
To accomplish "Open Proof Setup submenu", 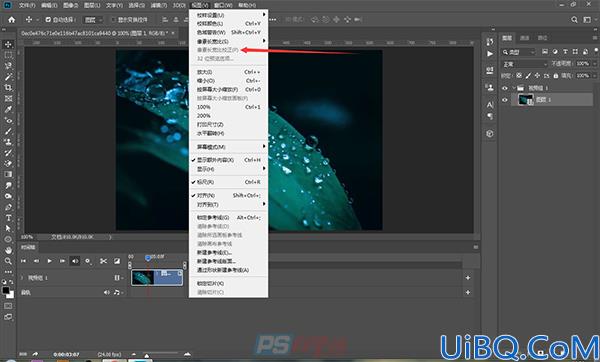I will (228, 15).
